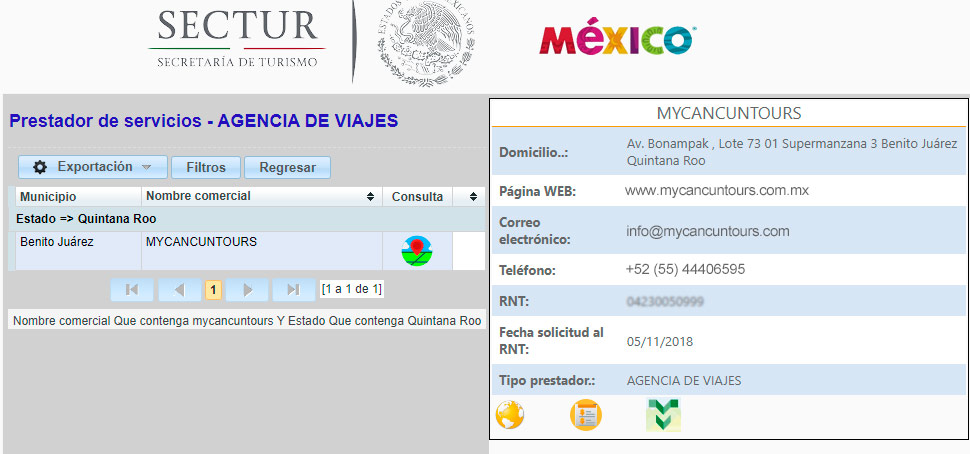Image resolution: width=970 pixels, height=454 pixels.
Task: Click the national coat of arms emblem
Action: pos(427,42)
